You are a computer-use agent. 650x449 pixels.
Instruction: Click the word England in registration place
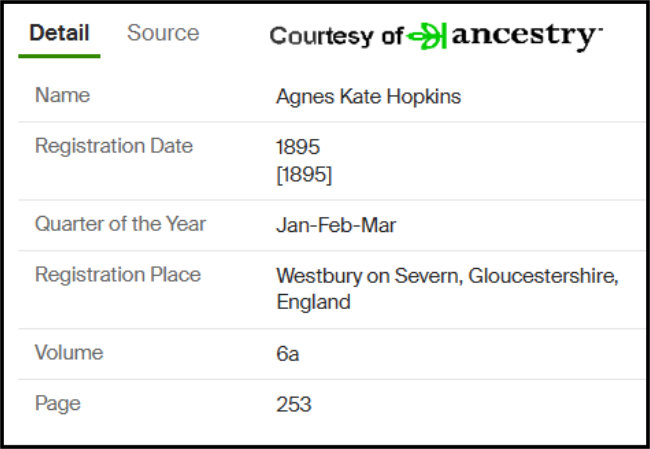click(313, 302)
